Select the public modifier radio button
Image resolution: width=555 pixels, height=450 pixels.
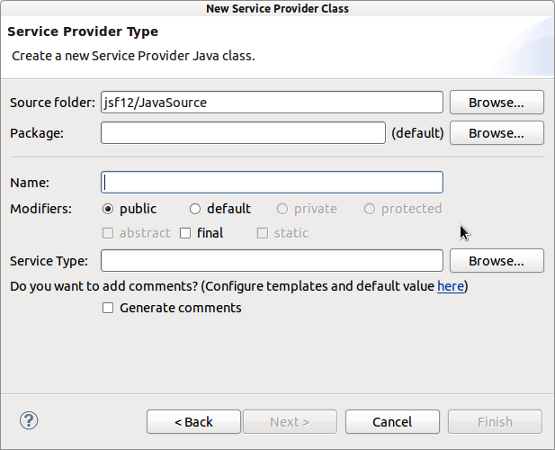pyautogui.click(x=108, y=209)
